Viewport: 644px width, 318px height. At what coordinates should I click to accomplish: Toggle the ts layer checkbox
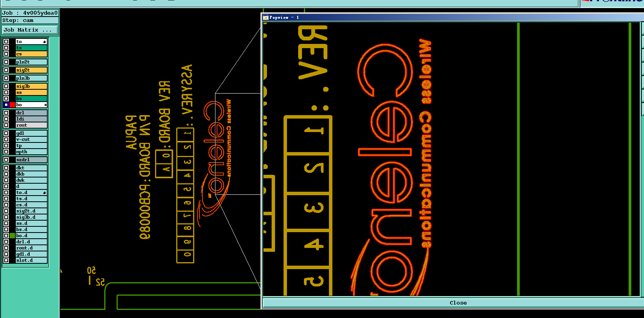tap(6, 48)
